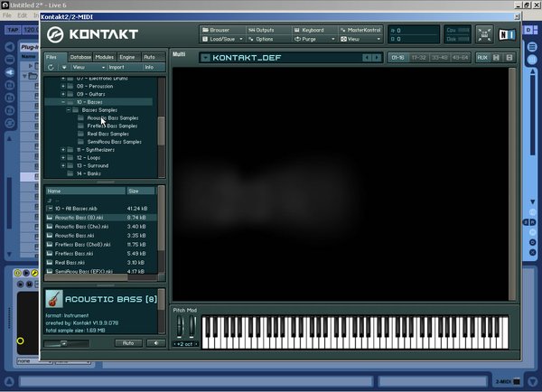542x392 pixels.
Task: Click the Acoustic Bass Samples folder icon
Action: (81, 118)
